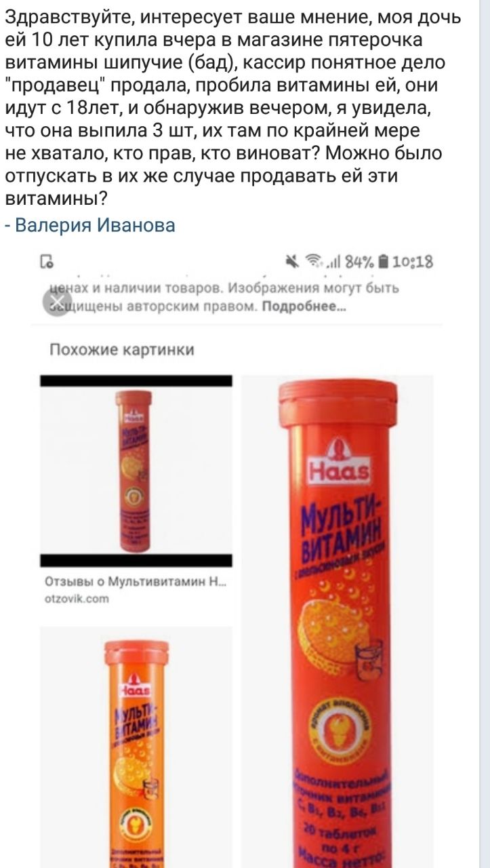Open the Подробнее... link

(x=304, y=306)
